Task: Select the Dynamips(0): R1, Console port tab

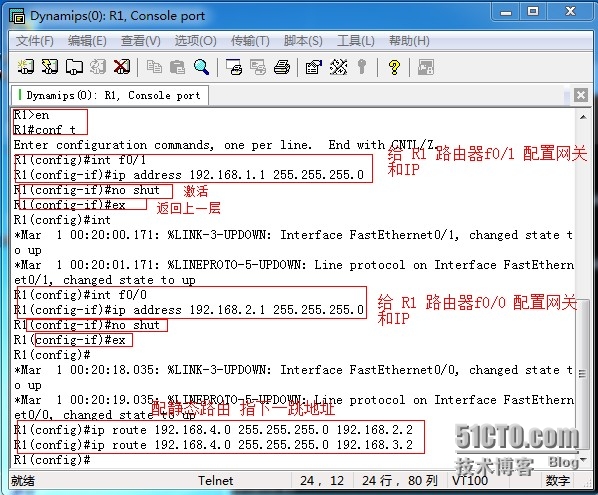Action: 110,95
